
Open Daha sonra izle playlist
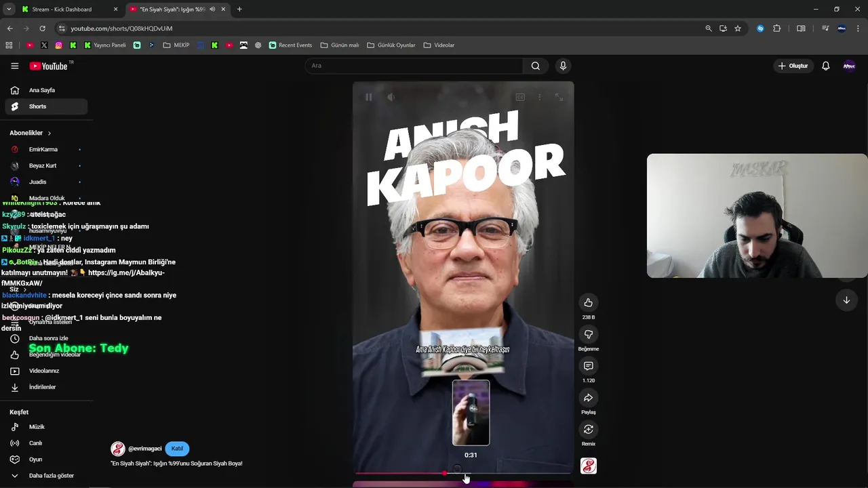(46, 338)
